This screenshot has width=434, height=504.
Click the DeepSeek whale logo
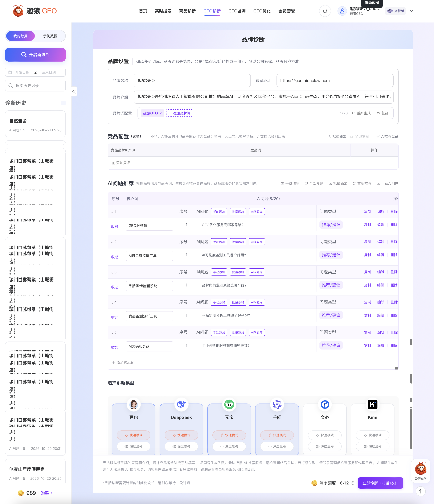pos(181,405)
